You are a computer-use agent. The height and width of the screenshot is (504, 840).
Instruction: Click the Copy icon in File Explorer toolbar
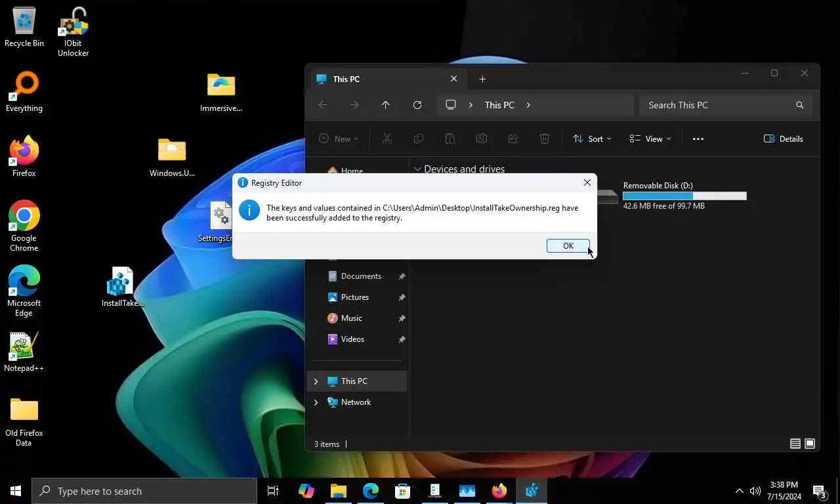(418, 138)
